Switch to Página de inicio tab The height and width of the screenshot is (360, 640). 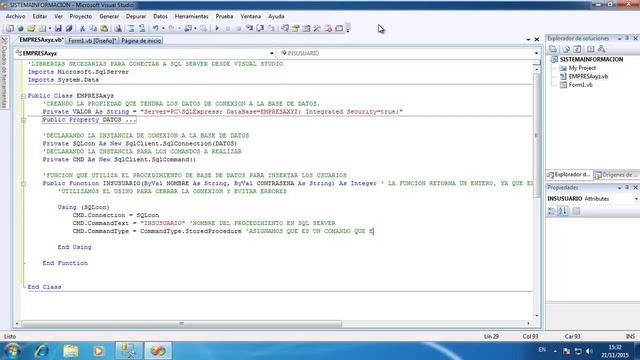(141, 40)
